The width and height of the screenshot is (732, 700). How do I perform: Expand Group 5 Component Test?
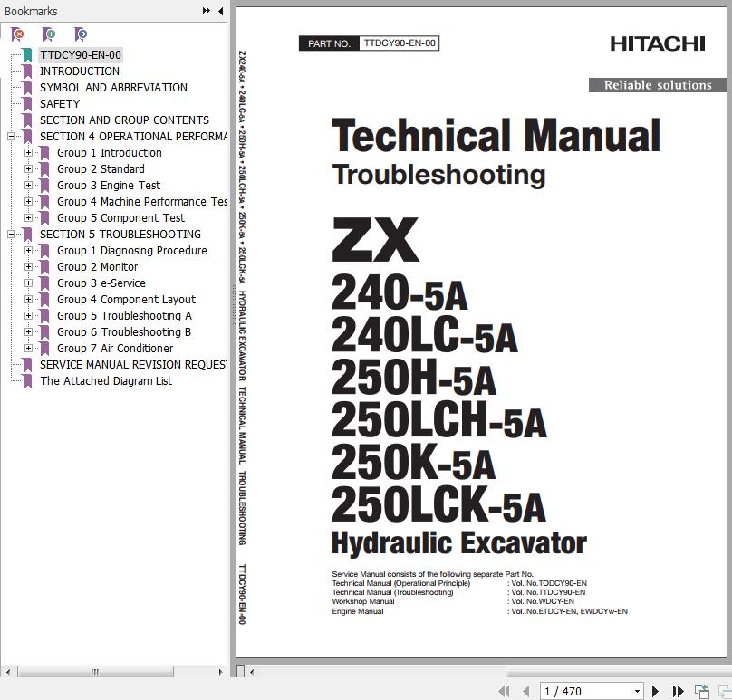[x=28, y=218]
